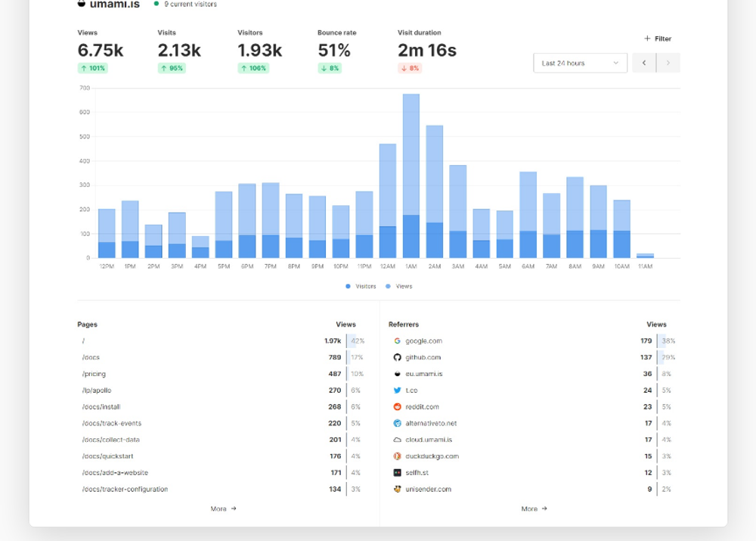
Task: Click duckduckgo.com referrer name
Action: 432,456
